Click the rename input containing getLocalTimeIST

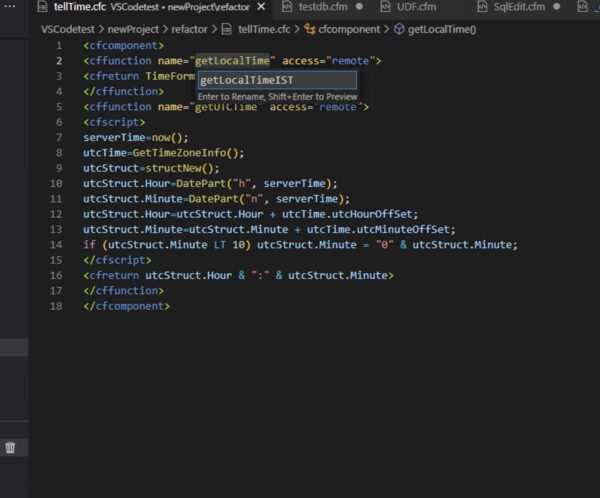276,79
